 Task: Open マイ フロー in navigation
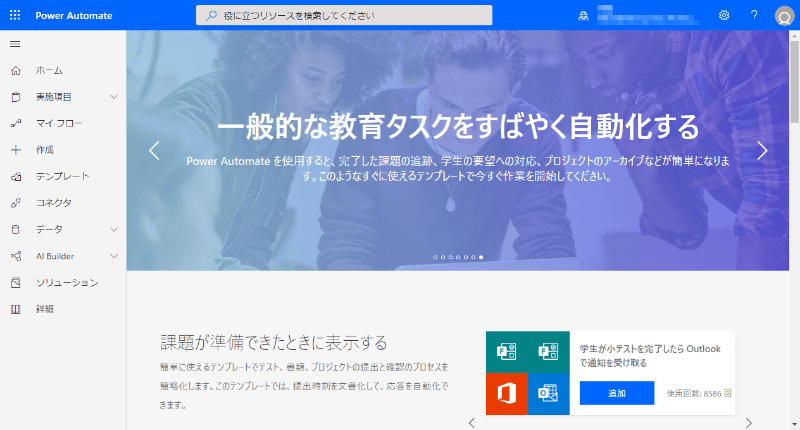pyautogui.click(x=59, y=123)
